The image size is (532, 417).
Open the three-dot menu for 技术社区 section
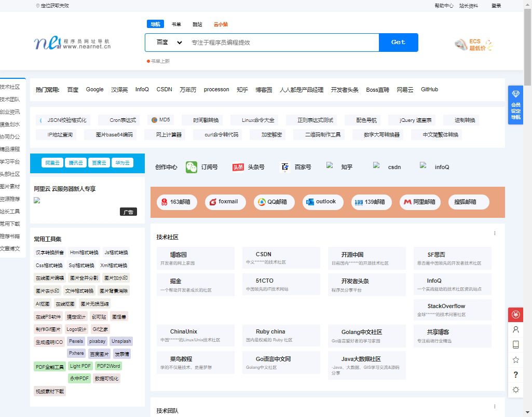click(495, 233)
